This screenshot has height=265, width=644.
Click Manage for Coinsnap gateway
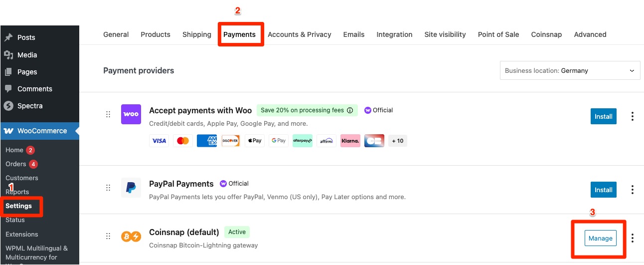600,238
